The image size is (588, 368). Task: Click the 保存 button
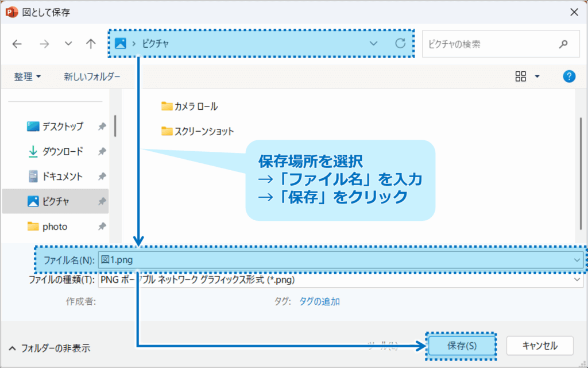462,346
